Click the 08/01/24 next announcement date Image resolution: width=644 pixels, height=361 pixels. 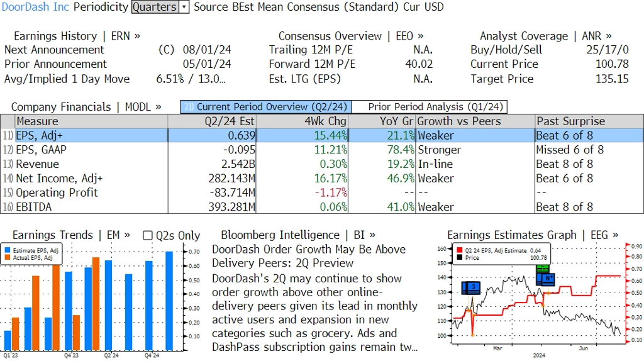coord(207,50)
